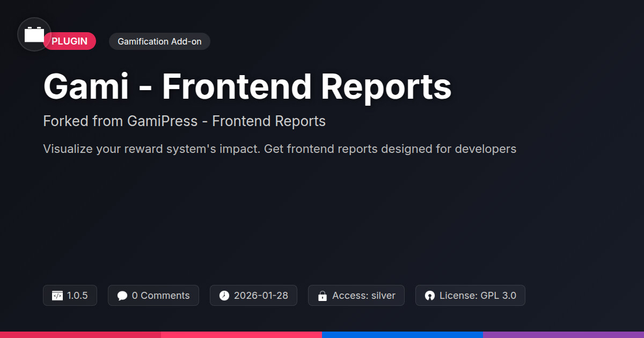Click the 2026-01-28 date text

[261, 296]
